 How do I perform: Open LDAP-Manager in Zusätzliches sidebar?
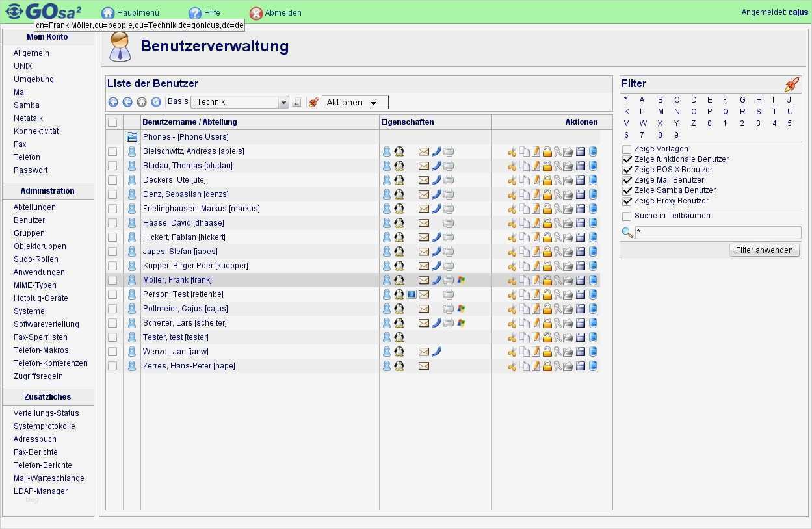tap(40, 491)
